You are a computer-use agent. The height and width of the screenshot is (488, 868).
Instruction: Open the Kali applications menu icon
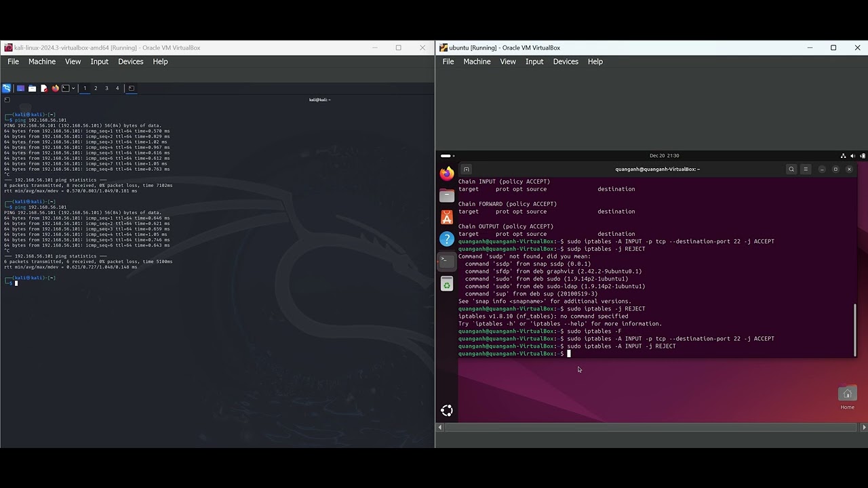pyautogui.click(x=6, y=88)
